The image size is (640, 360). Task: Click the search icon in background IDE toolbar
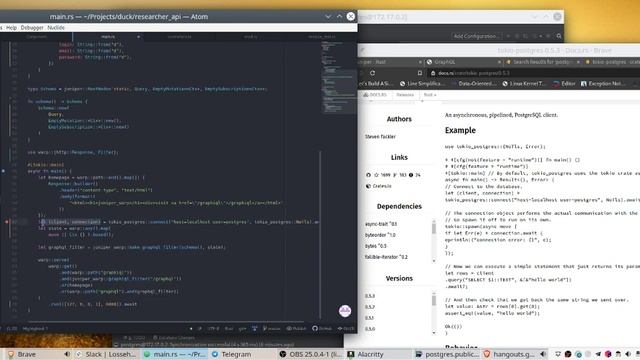tap(559, 36)
